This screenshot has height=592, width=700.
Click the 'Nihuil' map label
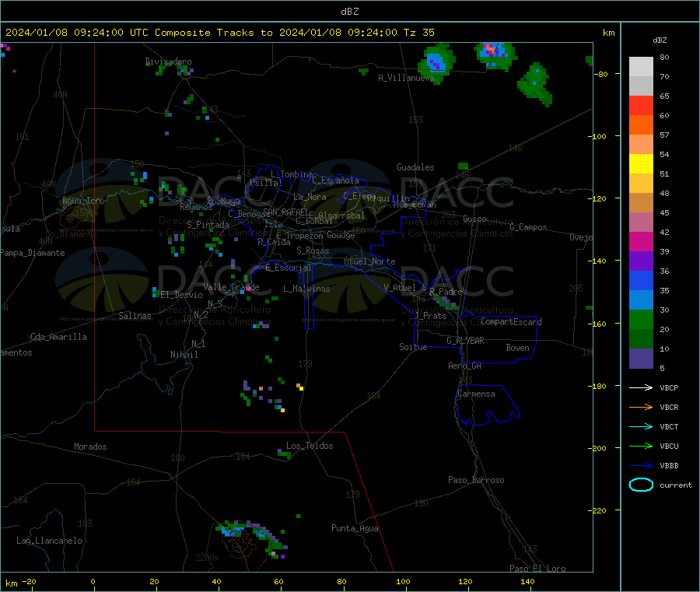pos(184,355)
